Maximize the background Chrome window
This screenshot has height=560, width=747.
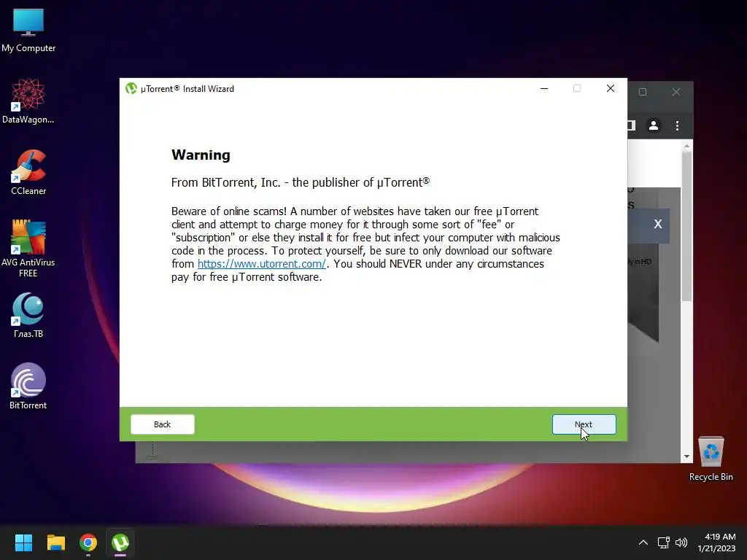643,92
